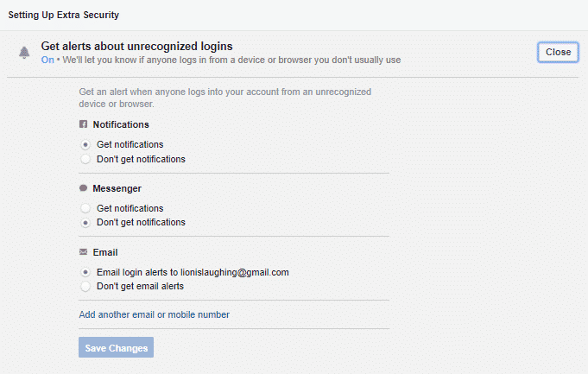
Task: Click the bell alert icon
Action: (x=24, y=53)
